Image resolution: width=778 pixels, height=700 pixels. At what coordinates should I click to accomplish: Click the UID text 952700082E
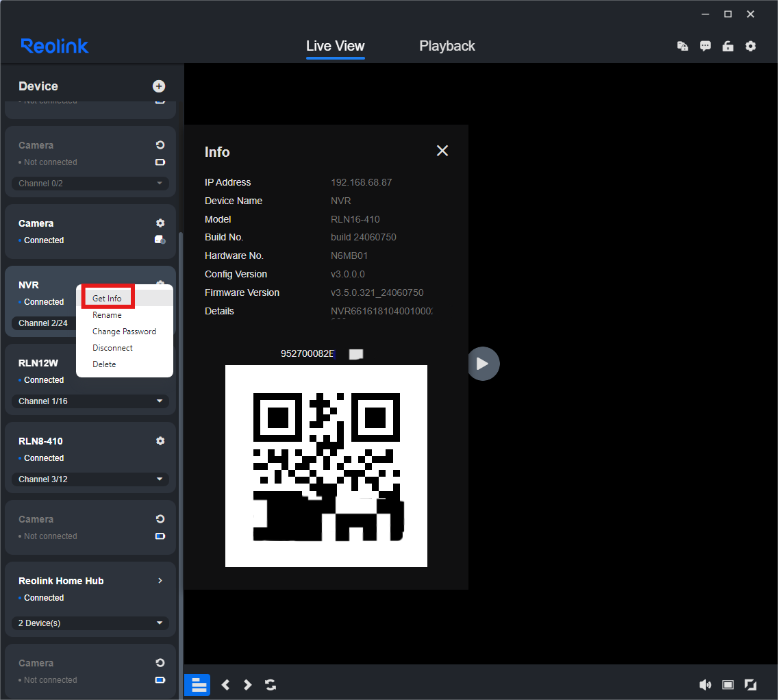pos(308,353)
